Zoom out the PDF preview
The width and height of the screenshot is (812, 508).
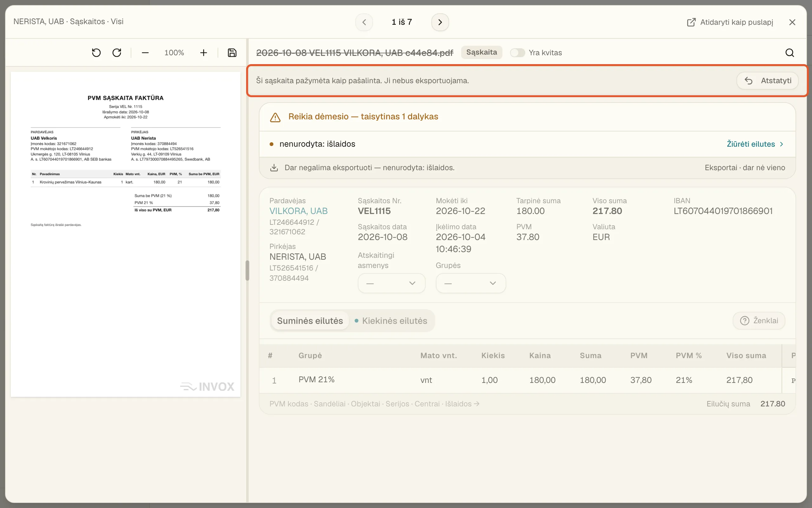[x=145, y=53]
